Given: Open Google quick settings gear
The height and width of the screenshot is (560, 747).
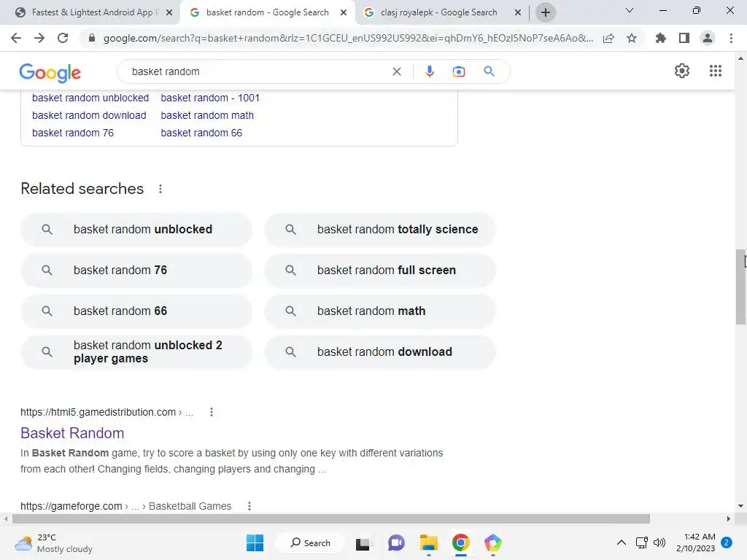Looking at the screenshot, I should [682, 71].
